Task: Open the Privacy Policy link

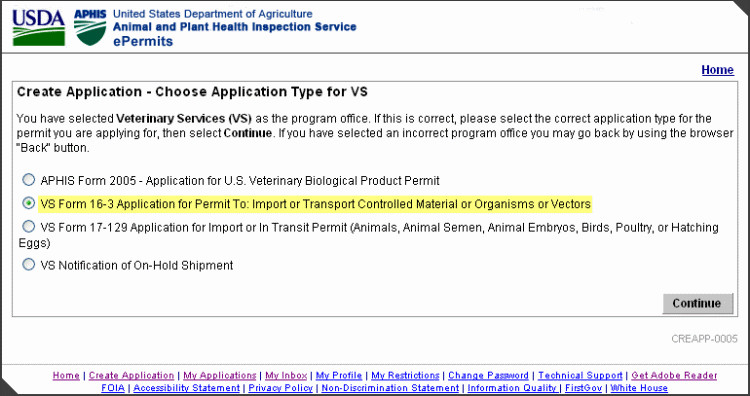Action: (280, 388)
